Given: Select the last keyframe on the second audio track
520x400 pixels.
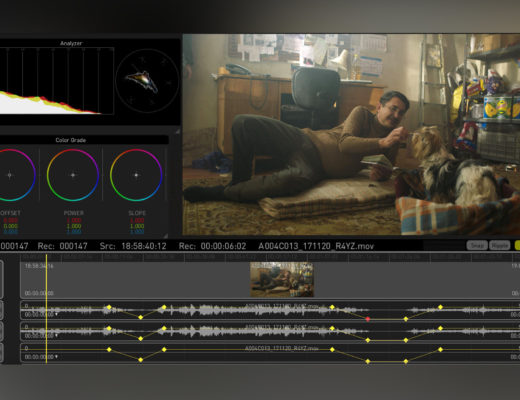Looking at the screenshot, I should (440, 328).
